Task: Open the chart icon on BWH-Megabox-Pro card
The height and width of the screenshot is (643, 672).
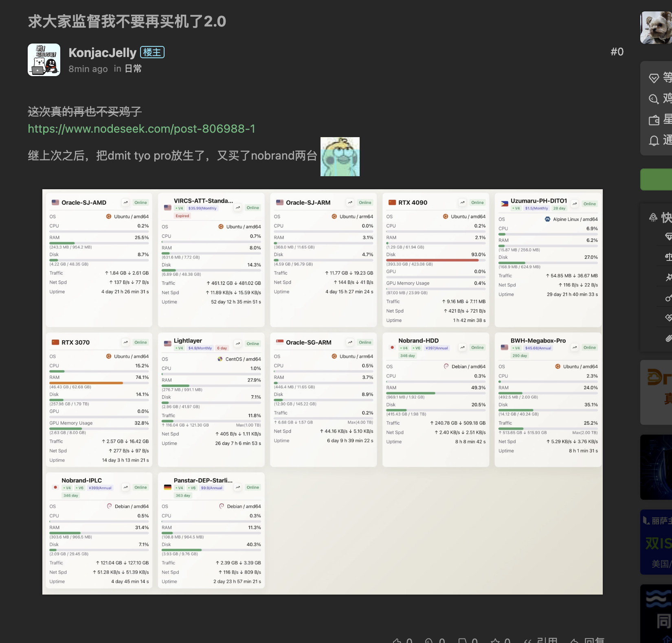Action: coord(575,348)
